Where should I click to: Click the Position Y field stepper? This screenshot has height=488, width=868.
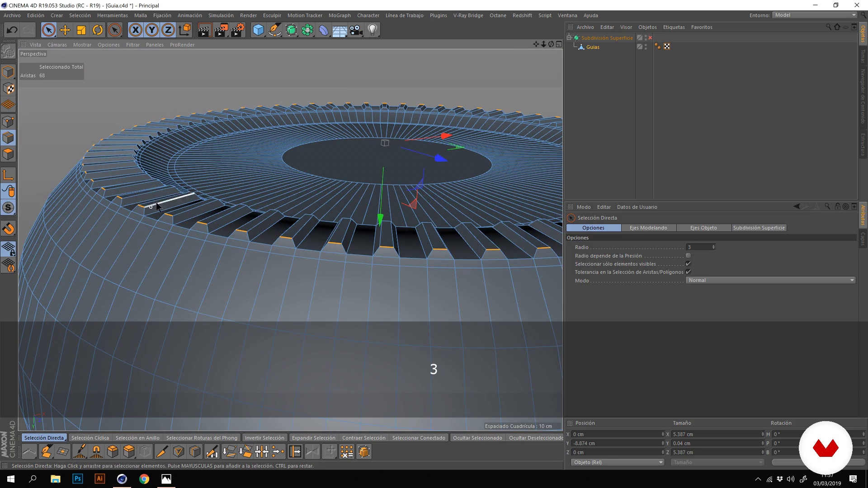coord(663,443)
